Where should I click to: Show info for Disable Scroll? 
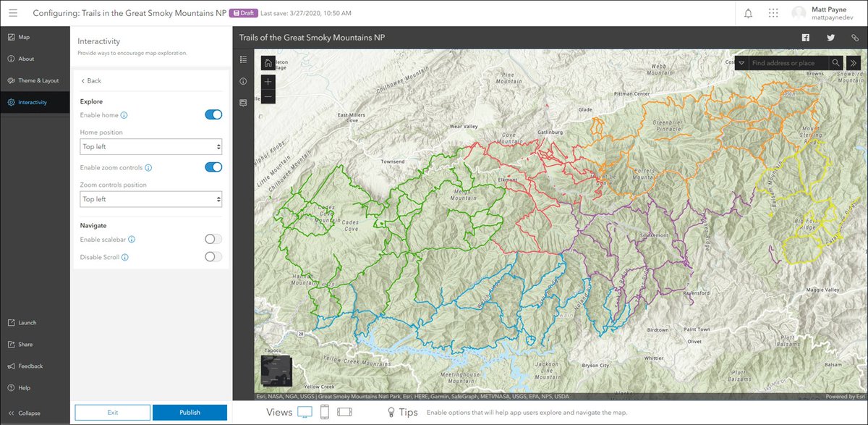(x=125, y=257)
